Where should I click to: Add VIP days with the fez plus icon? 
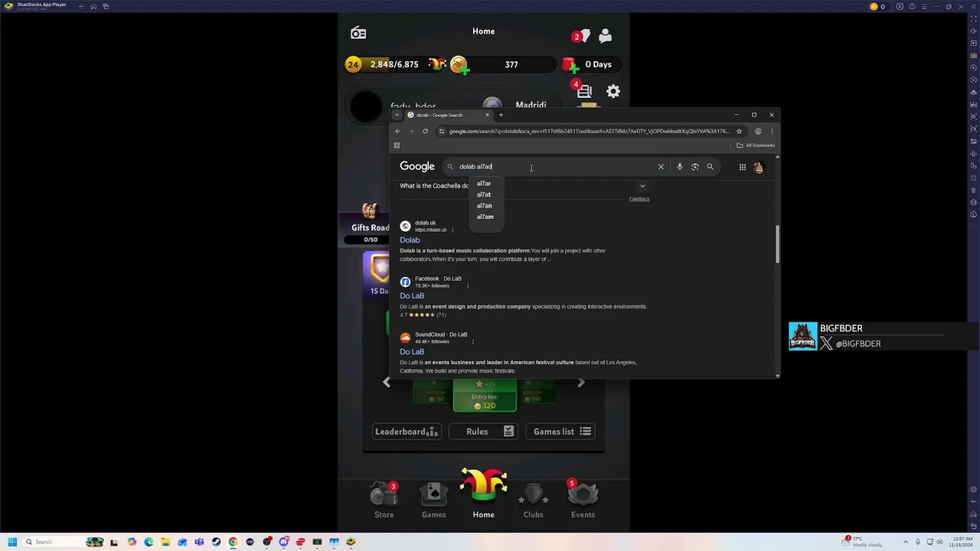(x=570, y=65)
